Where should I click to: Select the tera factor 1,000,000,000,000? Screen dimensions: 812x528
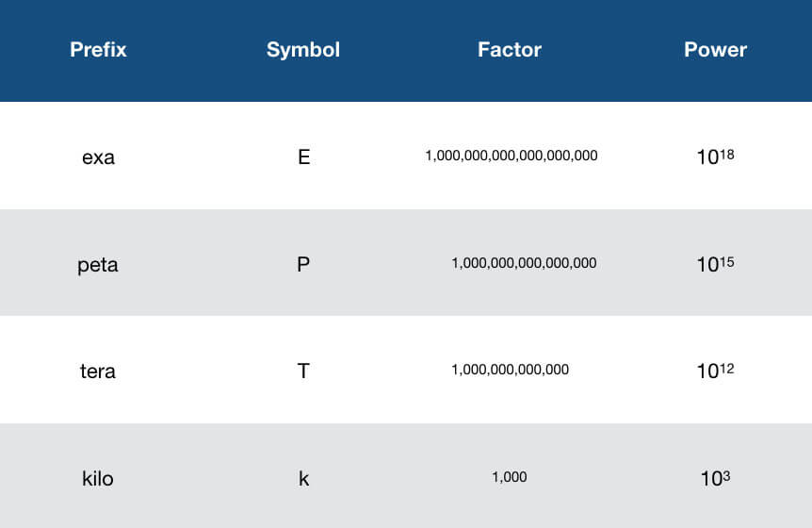click(510, 370)
